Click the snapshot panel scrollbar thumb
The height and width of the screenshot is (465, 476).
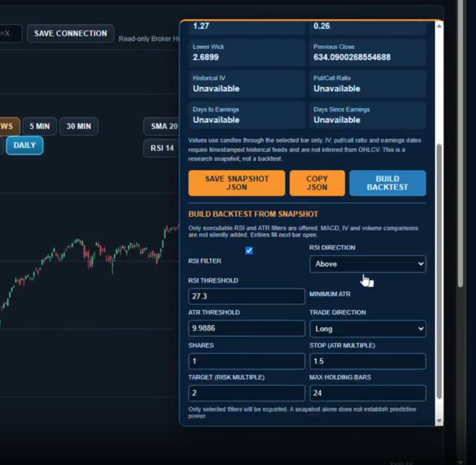click(439, 271)
